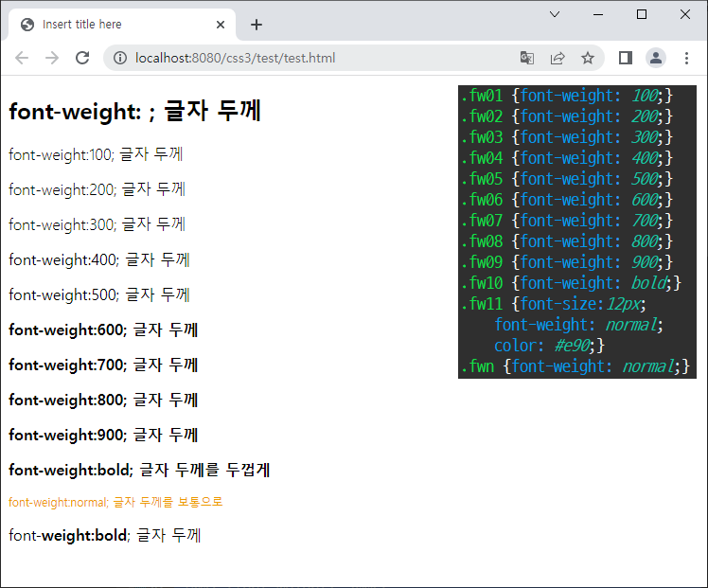Share this page using the share icon
Screen dimensions: 708x588
[x=558, y=58]
